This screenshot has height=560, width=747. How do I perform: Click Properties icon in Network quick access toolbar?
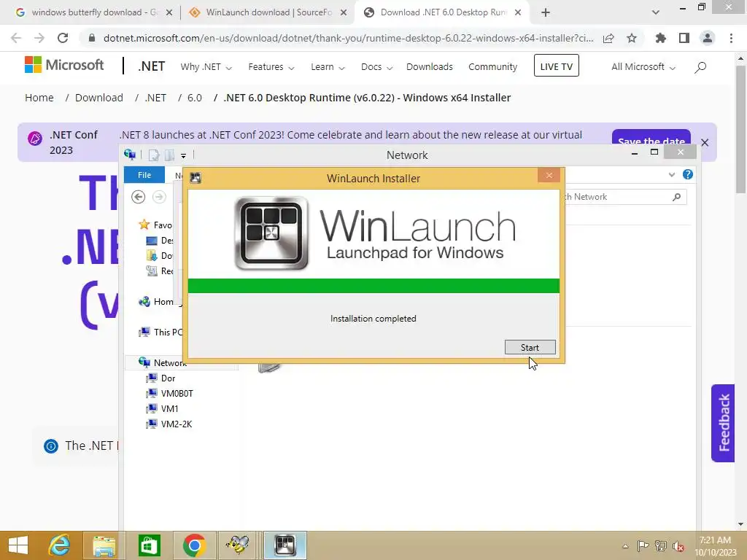click(153, 155)
